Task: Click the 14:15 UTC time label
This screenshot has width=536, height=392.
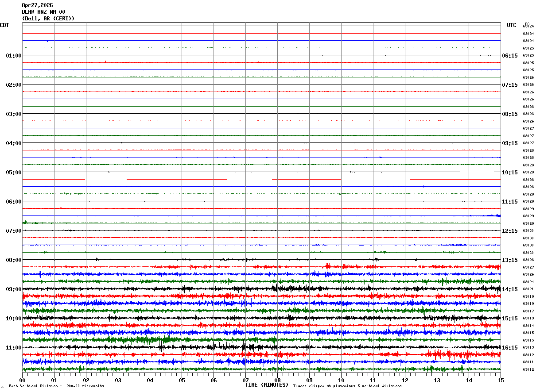Action: pos(510,289)
